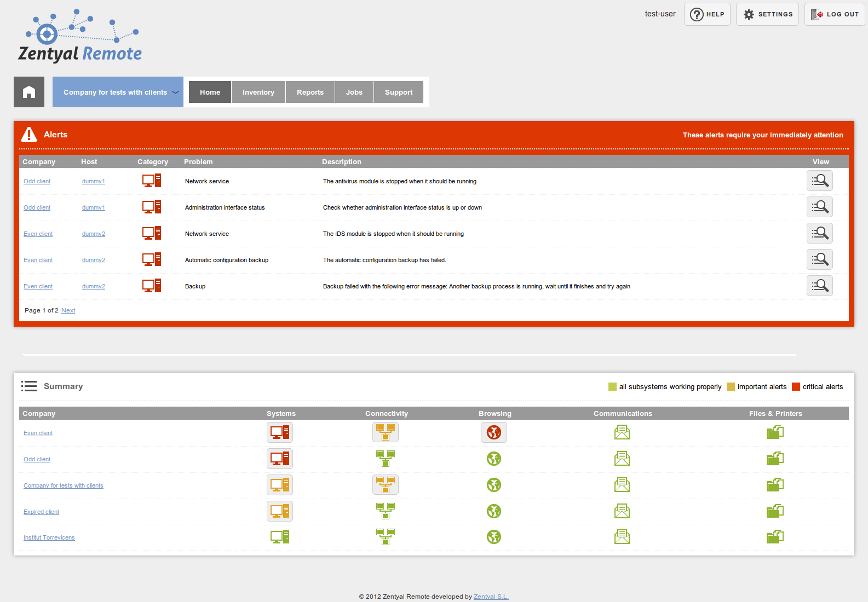Open the Inventory tab
The image size is (868, 602).
coord(258,92)
